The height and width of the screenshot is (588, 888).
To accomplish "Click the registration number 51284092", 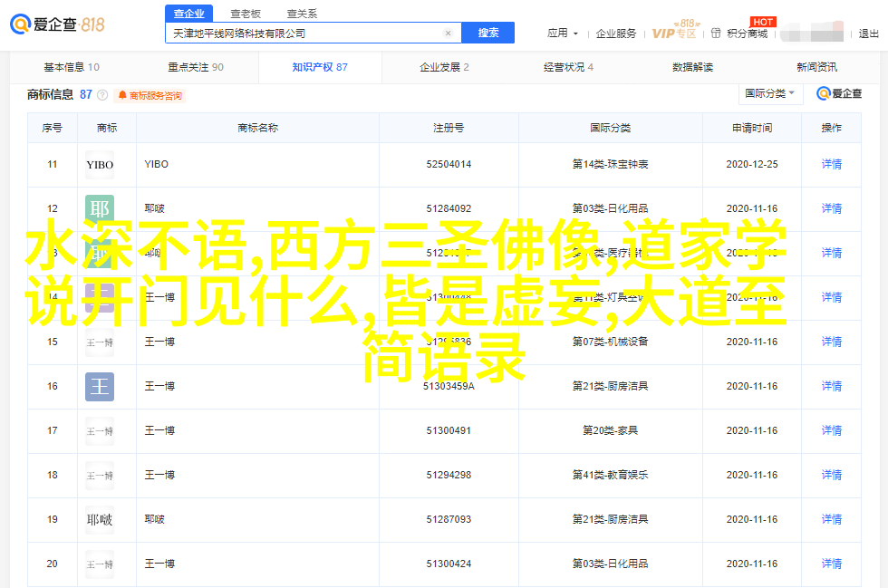I will point(449,208).
